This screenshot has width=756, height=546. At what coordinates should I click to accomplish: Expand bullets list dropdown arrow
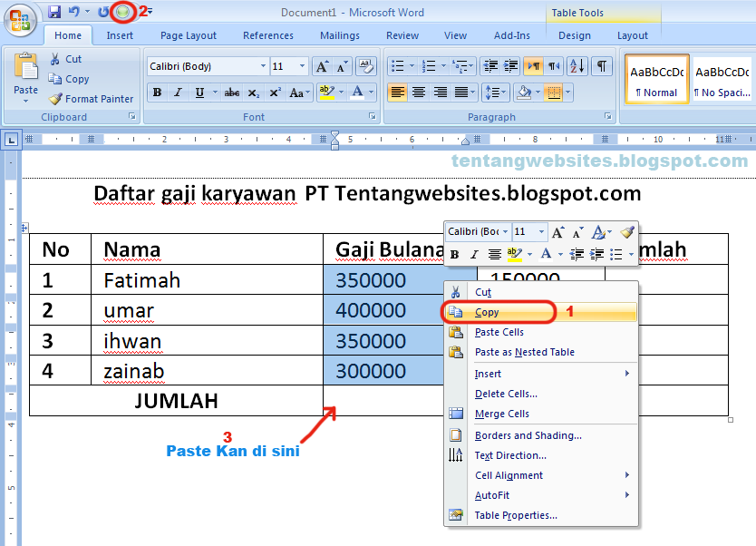[412, 66]
